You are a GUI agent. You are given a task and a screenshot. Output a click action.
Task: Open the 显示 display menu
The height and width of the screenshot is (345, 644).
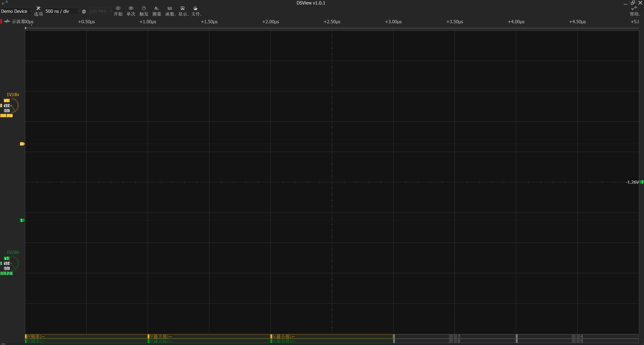click(183, 11)
